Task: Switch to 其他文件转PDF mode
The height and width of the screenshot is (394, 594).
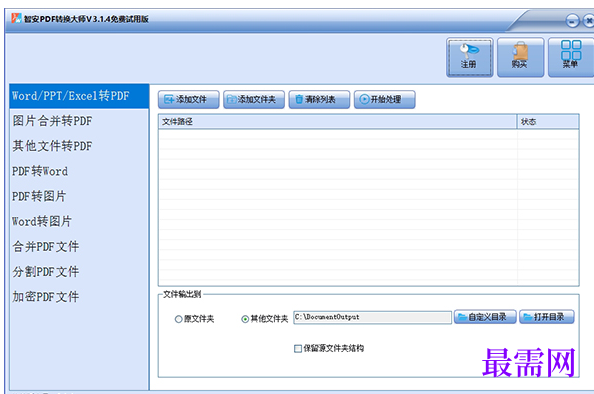Action: pos(79,146)
